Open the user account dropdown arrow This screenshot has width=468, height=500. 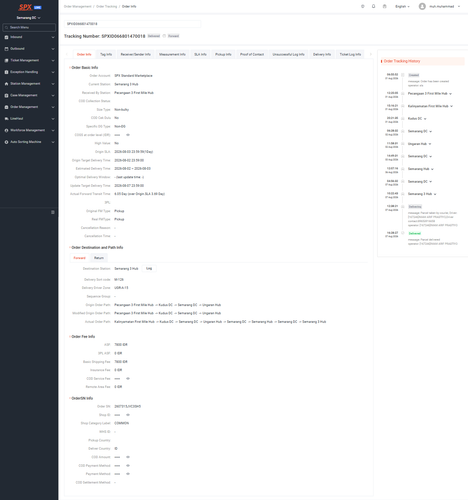point(459,7)
